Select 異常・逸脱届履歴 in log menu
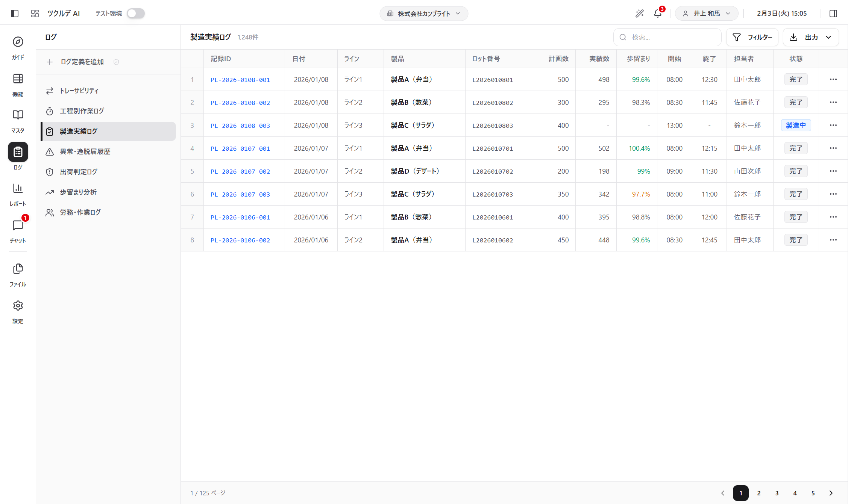This screenshot has width=848, height=504. click(x=85, y=151)
